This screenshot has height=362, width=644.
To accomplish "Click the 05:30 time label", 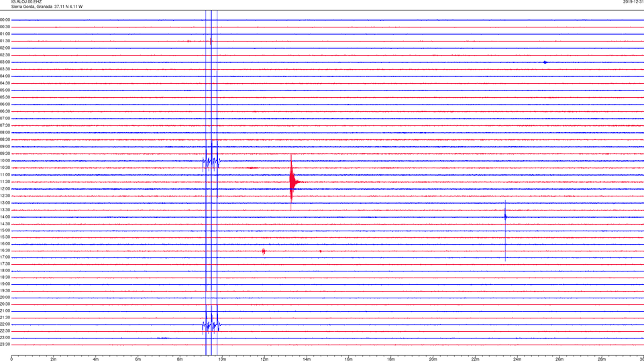I will [x=5, y=97].
